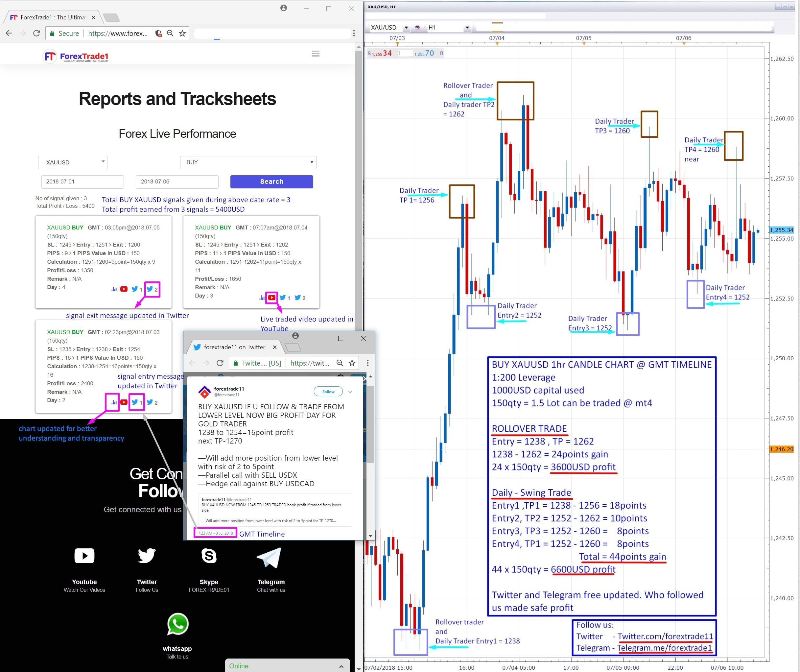Click the blue Search button
This screenshot has height=672, width=800.
pos(271,182)
